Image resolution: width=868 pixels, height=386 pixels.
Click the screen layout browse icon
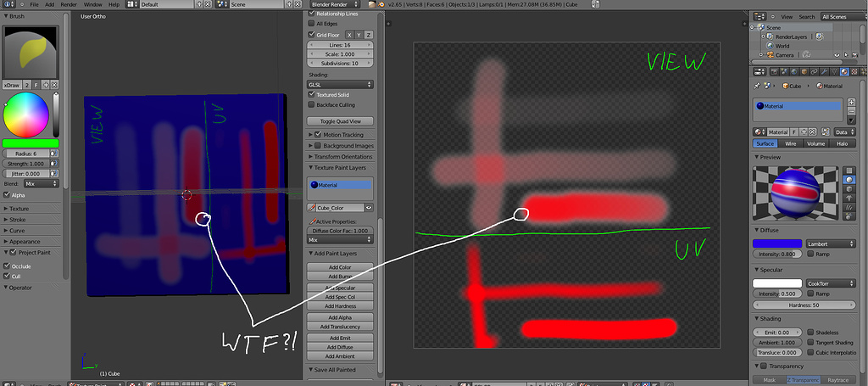pyautogui.click(x=132, y=4)
